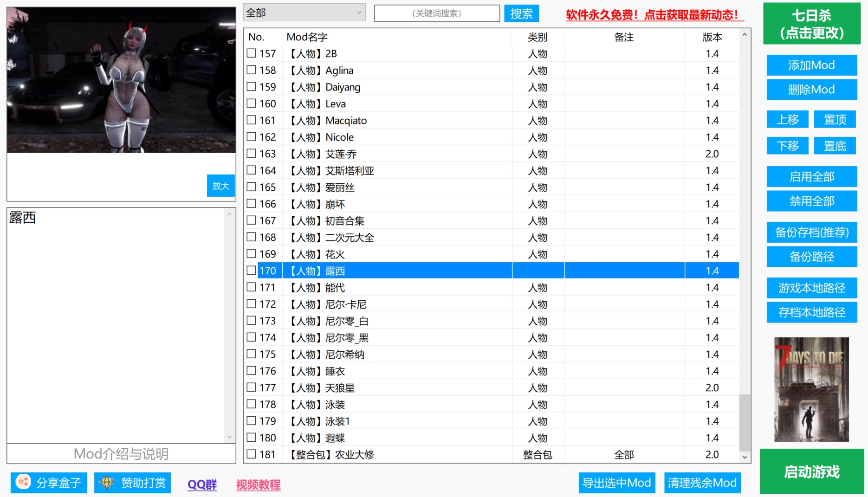Select the row 【人物】能代

coord(492,287)
